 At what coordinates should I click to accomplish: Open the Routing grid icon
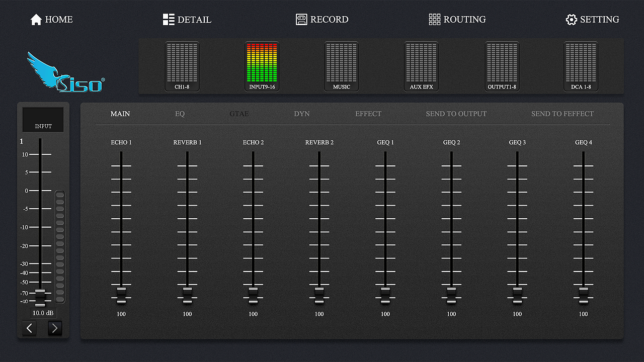(x=434, y=20)
